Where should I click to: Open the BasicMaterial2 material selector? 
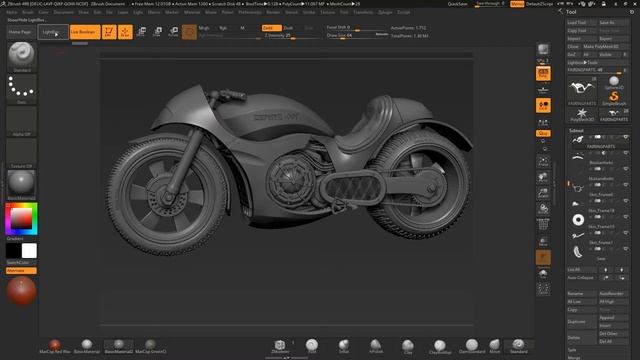coord(22,185)
